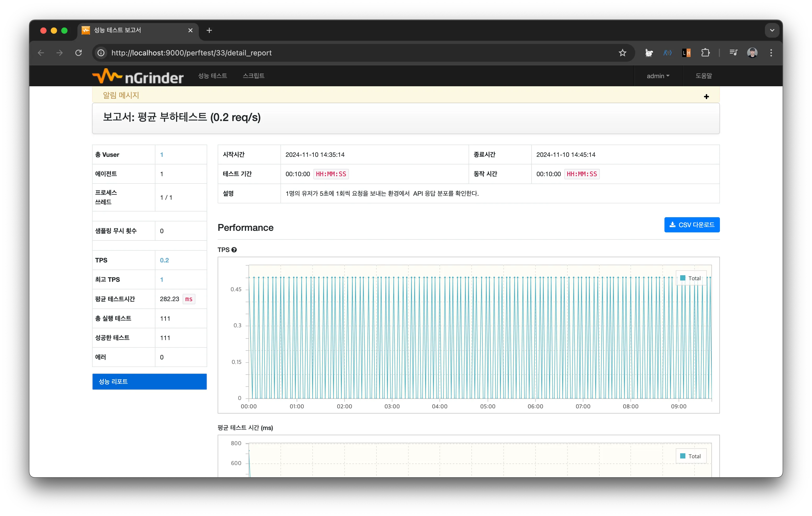
Task: Open the tab search chevron dropdown
Action: [772, 30]
